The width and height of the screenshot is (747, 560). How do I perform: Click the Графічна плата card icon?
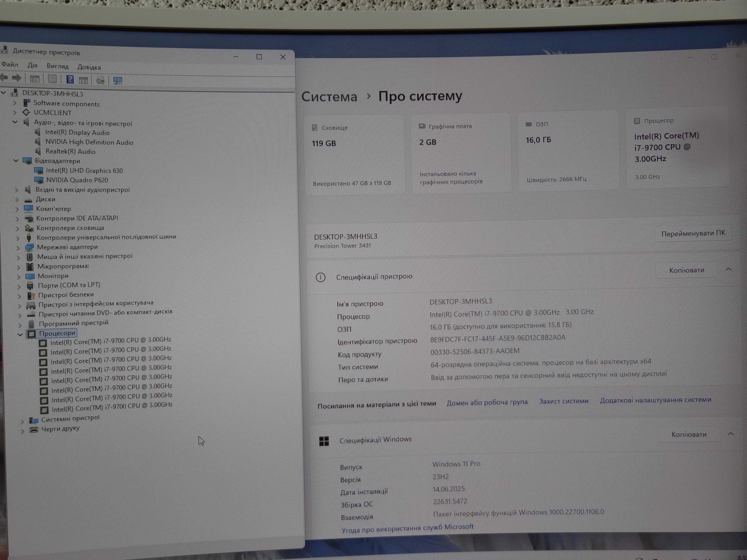point(422,126)
